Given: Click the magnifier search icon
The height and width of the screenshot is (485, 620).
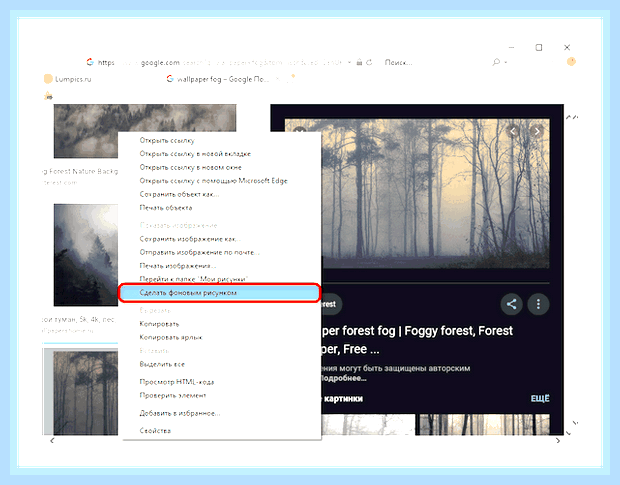Looking at the screenshot, I should (496, 62).
